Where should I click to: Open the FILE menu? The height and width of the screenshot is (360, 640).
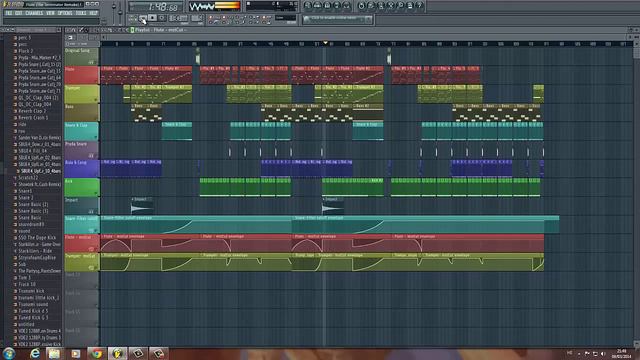tap(8, 13)
